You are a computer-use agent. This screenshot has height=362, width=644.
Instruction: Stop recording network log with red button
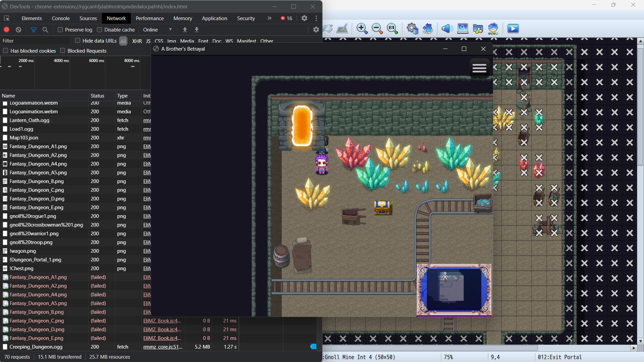(x=6, y=30)
